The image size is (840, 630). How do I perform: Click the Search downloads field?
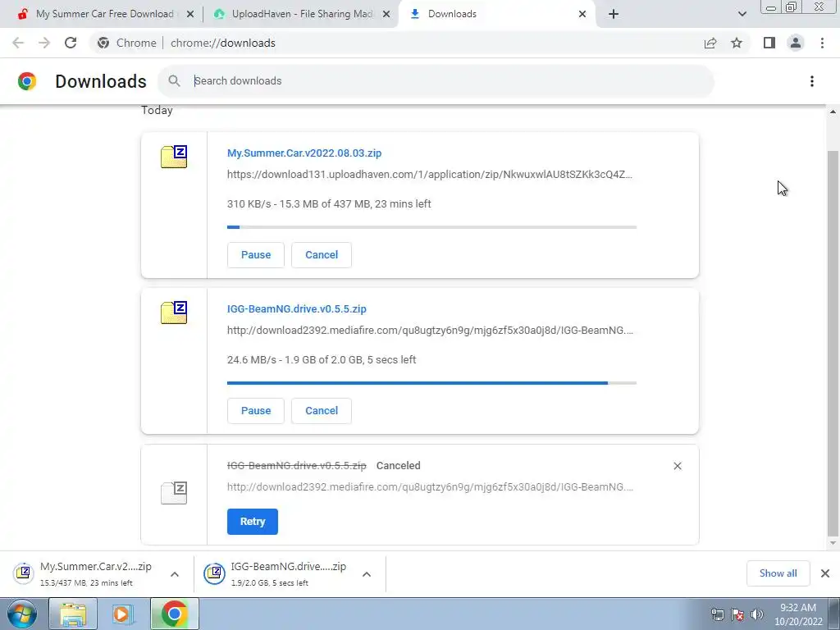(436, 81)
